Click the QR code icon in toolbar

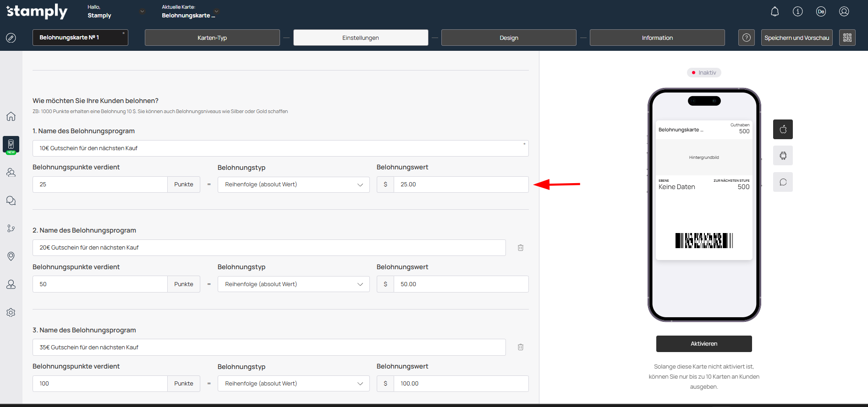click(847, 38)
